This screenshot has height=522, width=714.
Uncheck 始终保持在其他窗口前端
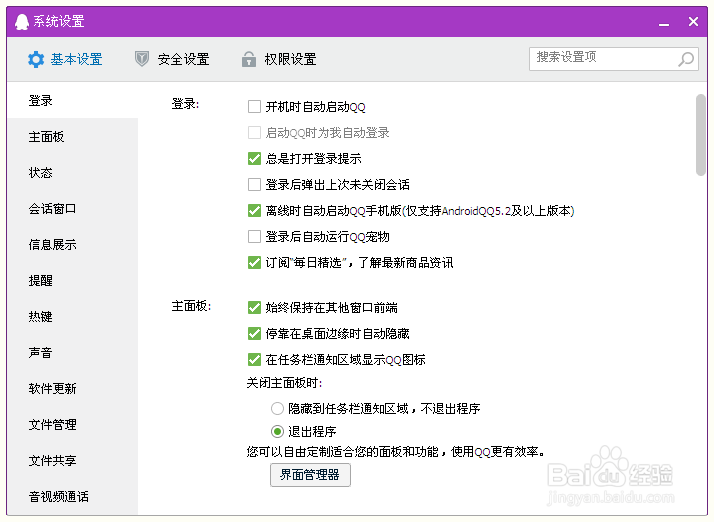pos(254,307)
